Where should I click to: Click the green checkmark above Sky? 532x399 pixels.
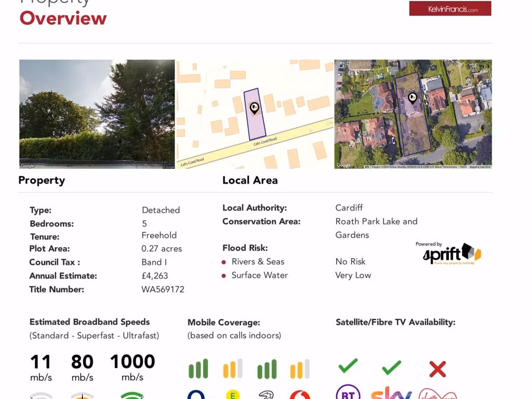click(391, 368)
